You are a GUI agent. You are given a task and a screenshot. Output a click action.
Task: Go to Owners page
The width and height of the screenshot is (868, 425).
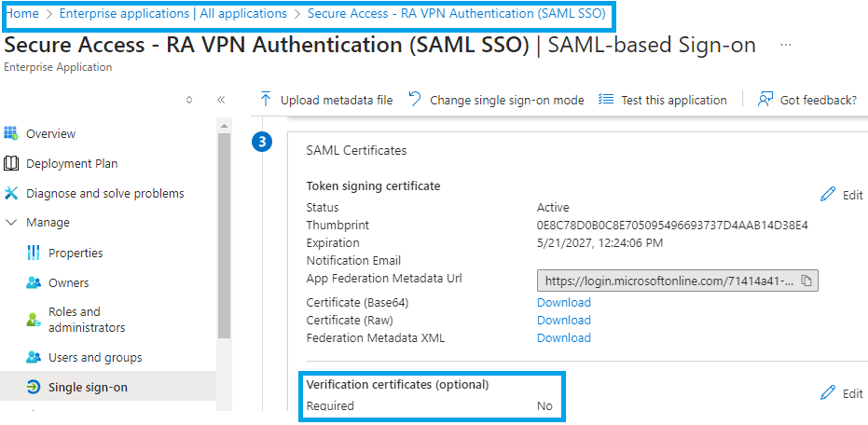click(x=69, y=282)
